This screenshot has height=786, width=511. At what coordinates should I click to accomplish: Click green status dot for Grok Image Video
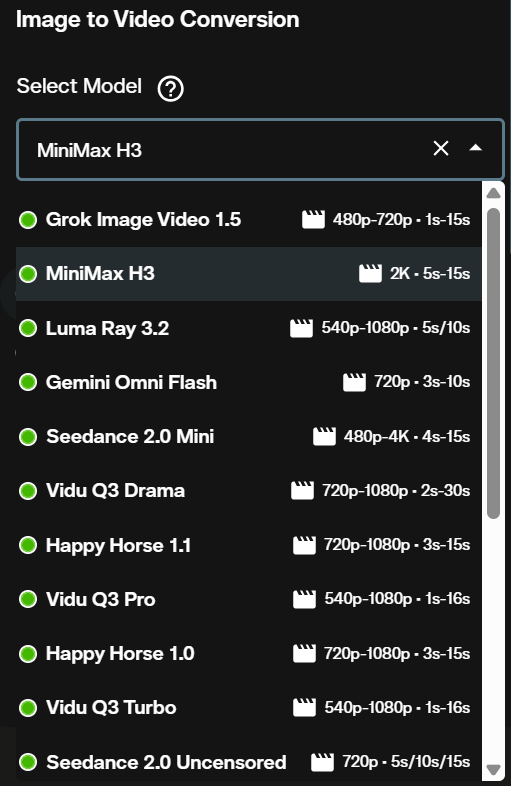click(28, 220)
